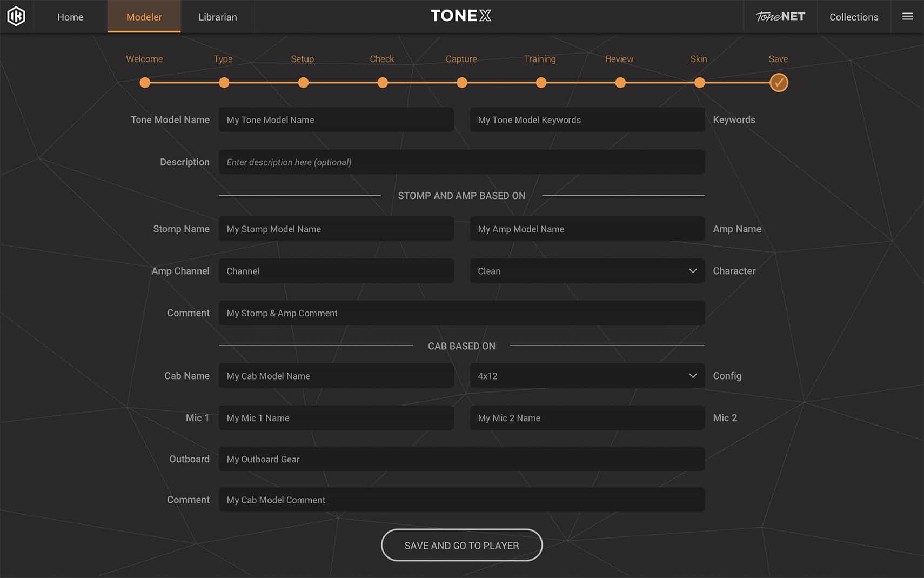Click the Capture step label
Screen dimensions: 924x578
point(461,59)
